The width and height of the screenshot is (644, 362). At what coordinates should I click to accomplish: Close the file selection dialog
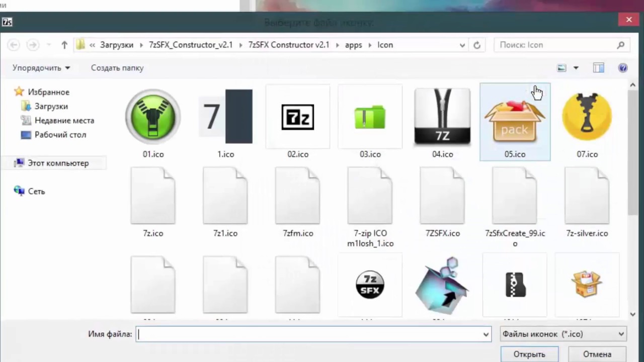pyautogui.click(x=629, y=20)
